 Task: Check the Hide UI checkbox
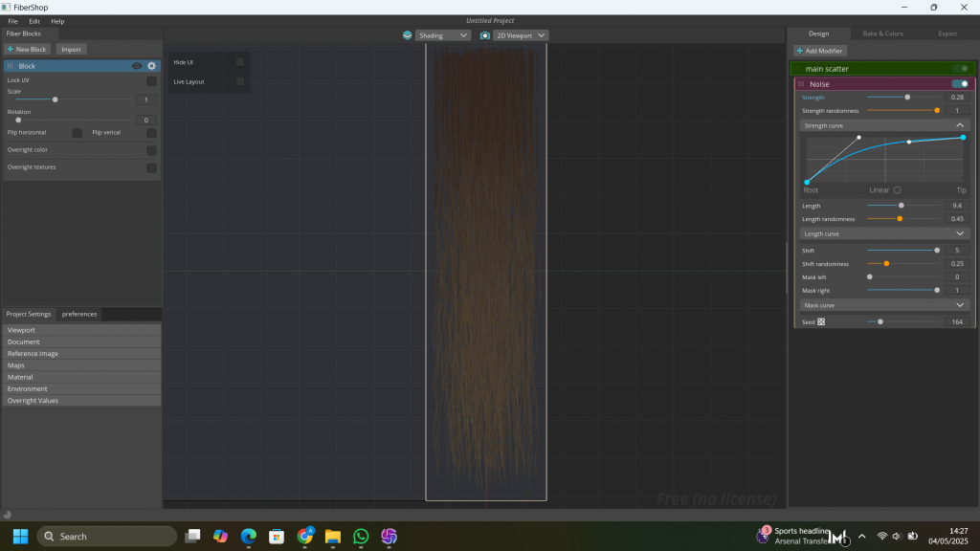pyautogui.click(x=240, y=62)
